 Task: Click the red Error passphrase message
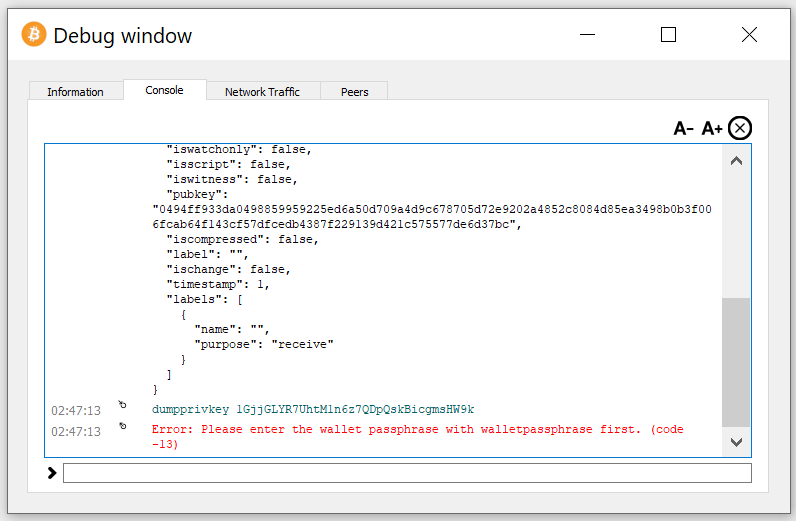tap(417, 437)
